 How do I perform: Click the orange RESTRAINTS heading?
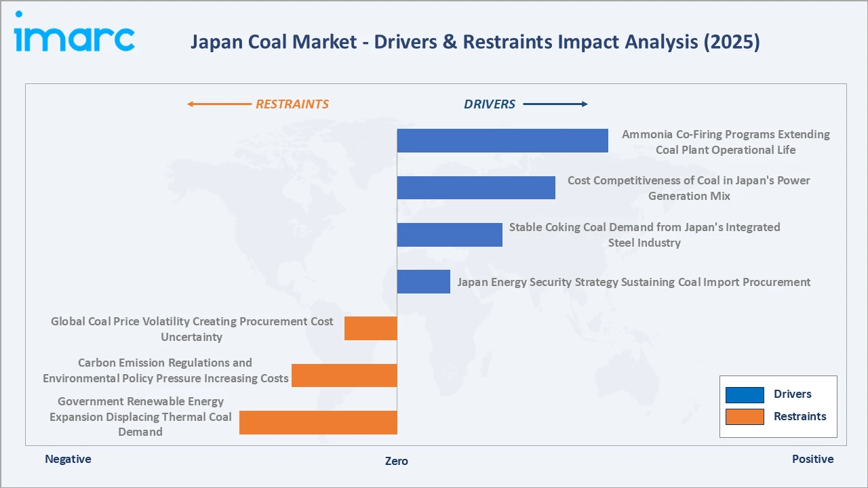[x=292, y=104]
